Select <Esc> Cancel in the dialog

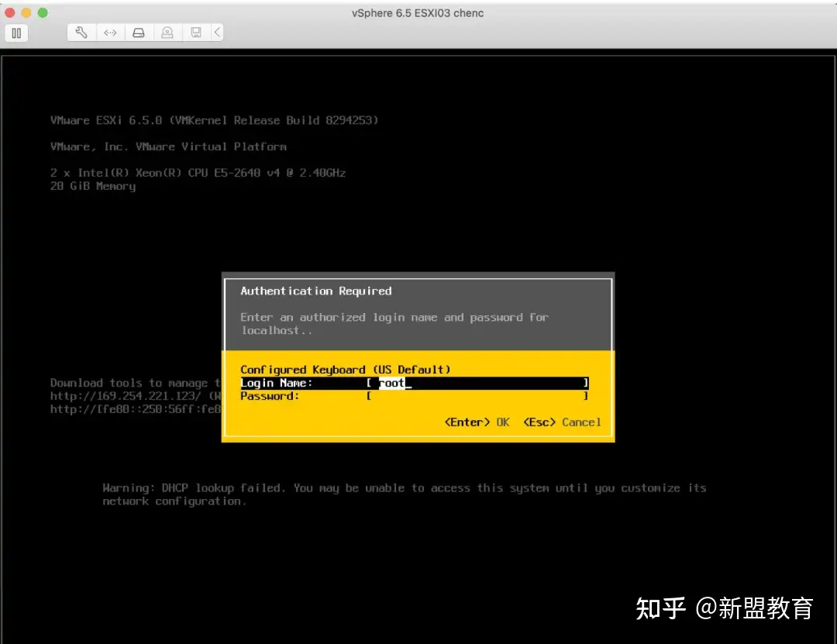click(562, 422)
